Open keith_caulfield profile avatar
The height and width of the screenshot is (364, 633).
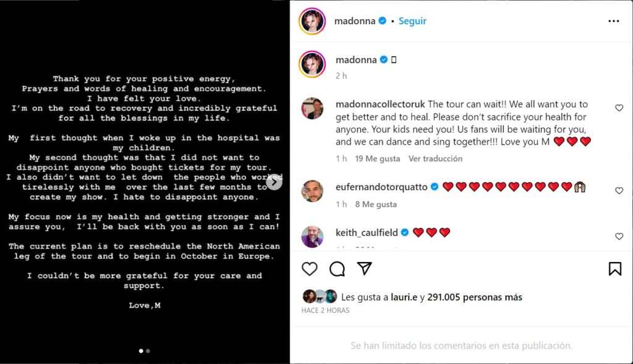(312, 237)
